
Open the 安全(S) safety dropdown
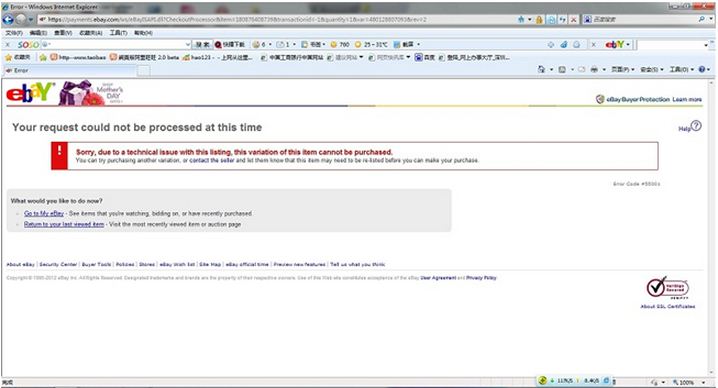(x=652, y=70)
